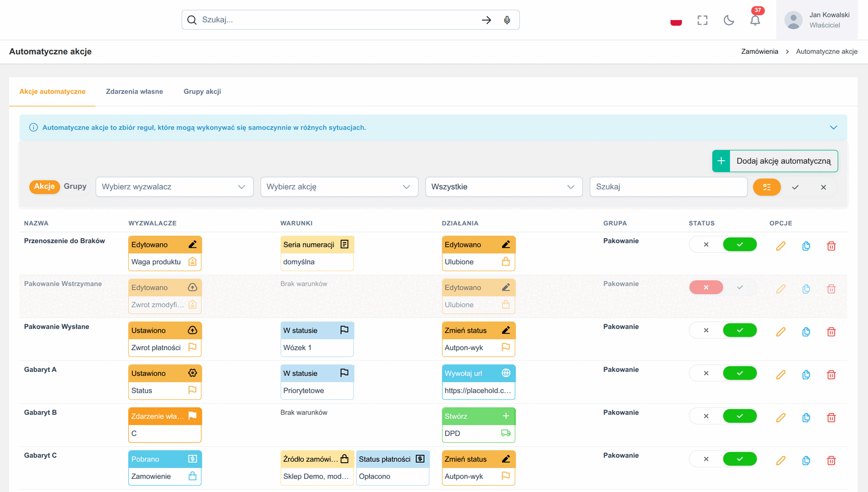Open language selector Polish flag
The width and height of the screenshot is (868, 492).
[676, 21]
